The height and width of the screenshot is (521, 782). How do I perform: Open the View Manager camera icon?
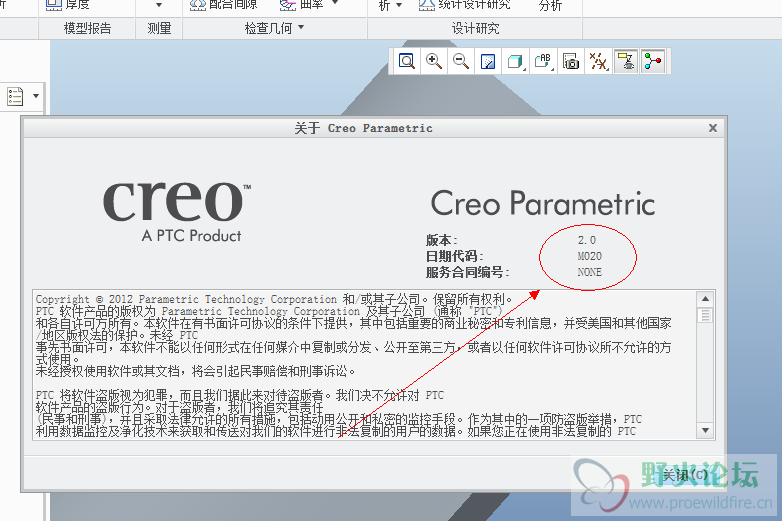(571, 61)
